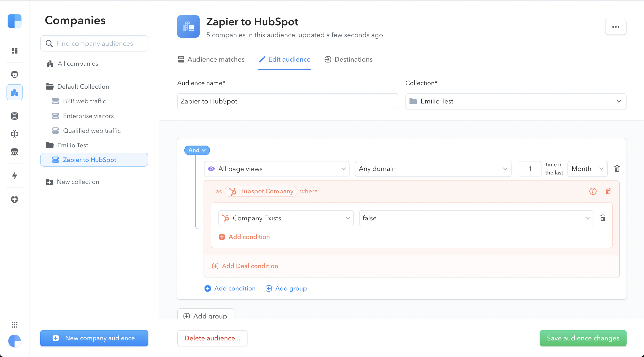The height and width of the screenshot is (357, 644).
Task: Open the All companies list
Action: coord(73,64)
